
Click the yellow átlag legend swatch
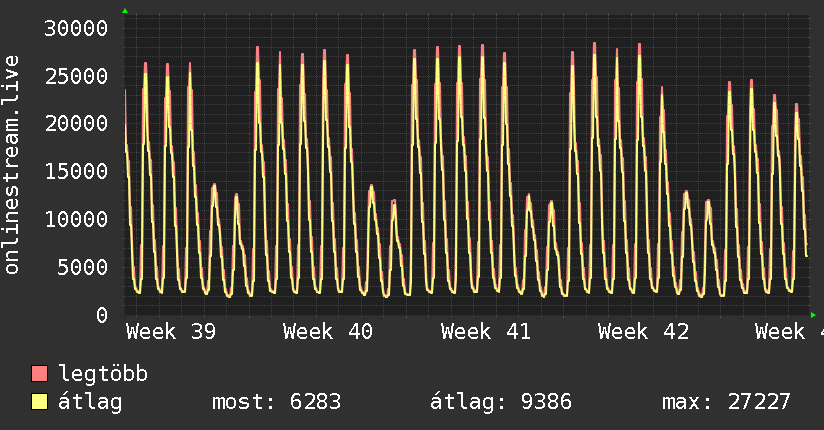[x=39, y=402]
